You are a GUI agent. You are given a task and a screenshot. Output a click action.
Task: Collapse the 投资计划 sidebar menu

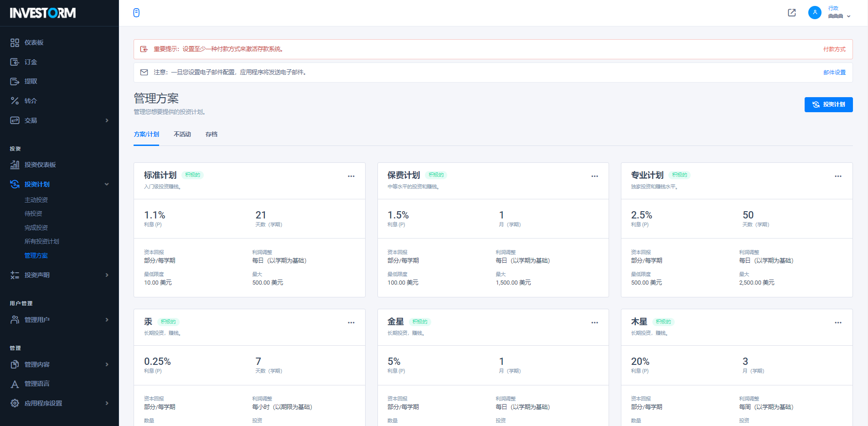107,184
